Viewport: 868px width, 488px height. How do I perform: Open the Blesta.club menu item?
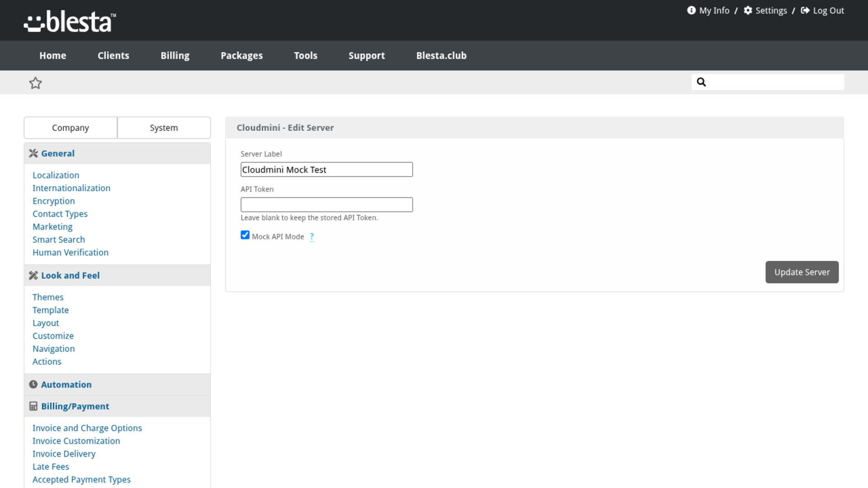pyautogui.click(x=441, y=56)
